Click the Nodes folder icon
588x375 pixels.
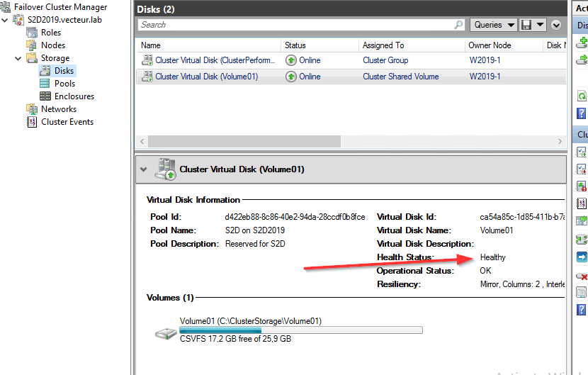pyautogui.click(x=32, y=45)
